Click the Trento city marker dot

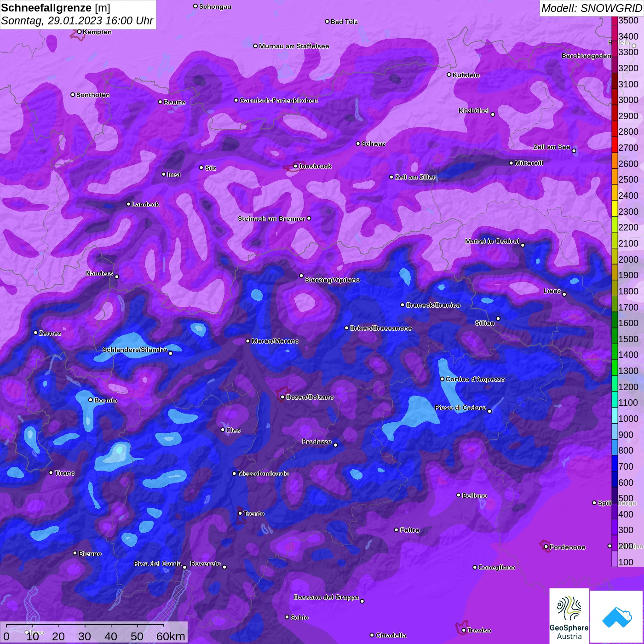click(x=240, y=513)
